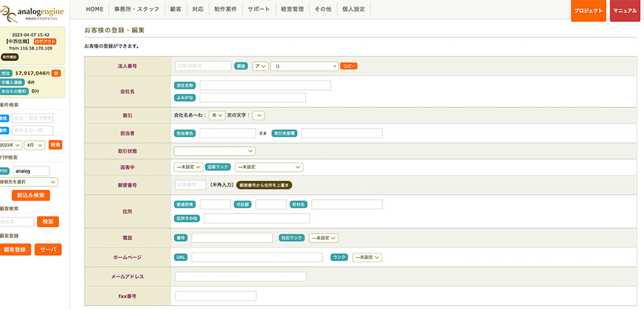Open the 接続先を選択 dropdown
Screen dimensions: 644x310
click(29, 182)
